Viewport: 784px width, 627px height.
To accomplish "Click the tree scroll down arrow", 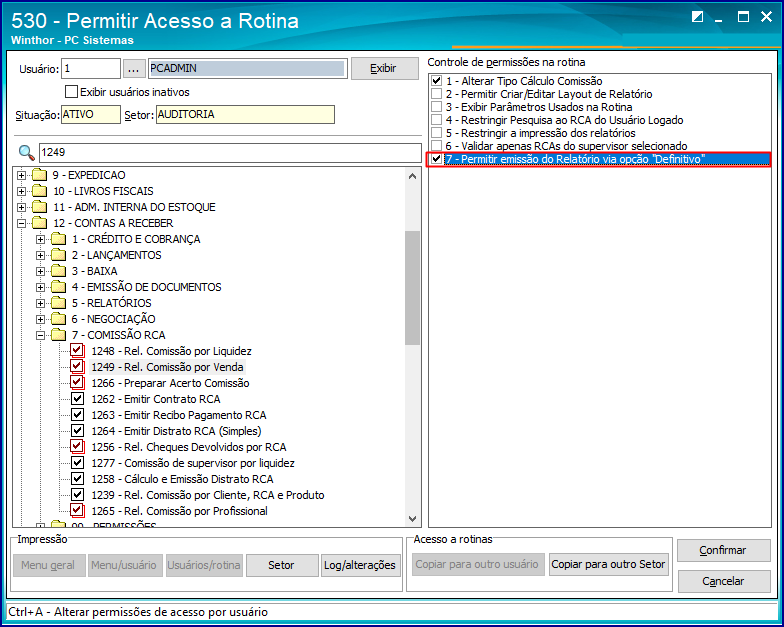I will click(x=412, y=518).
